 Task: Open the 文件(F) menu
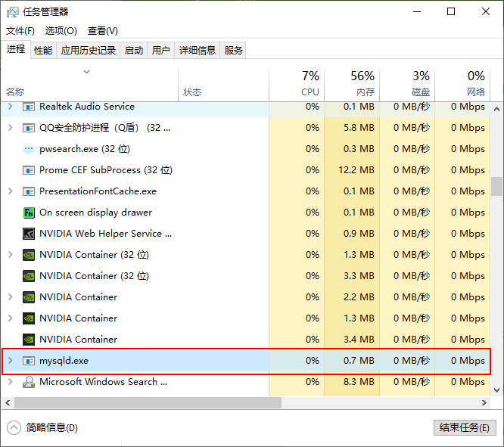coord(20,31)
